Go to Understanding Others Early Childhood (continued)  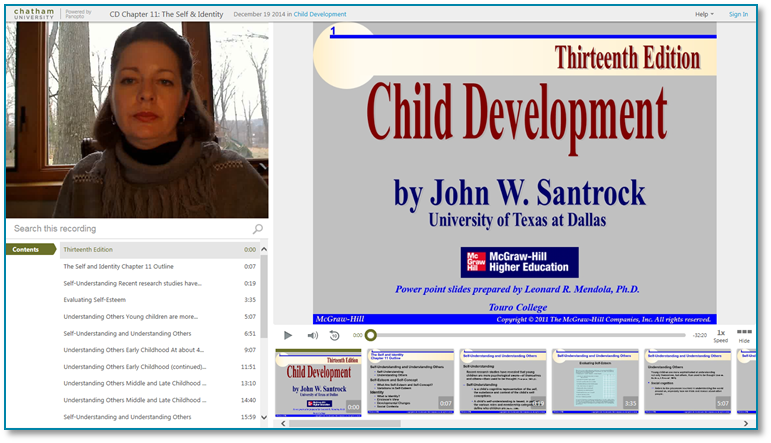tap(159, 367)
